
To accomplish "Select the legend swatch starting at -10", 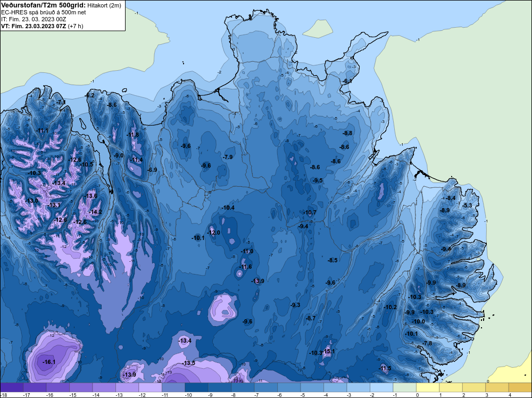I will click(196, 387).
